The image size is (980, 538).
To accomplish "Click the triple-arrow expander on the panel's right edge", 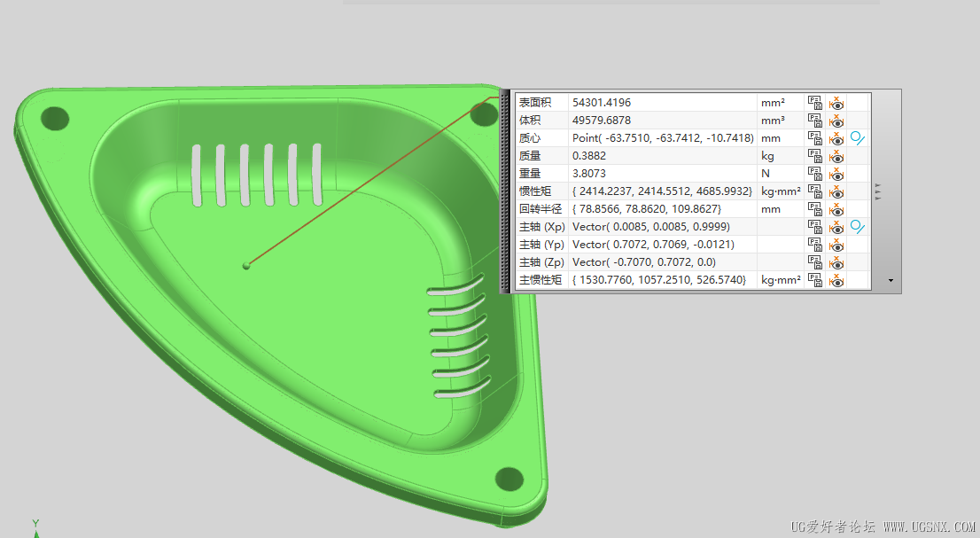I will 877,191.
